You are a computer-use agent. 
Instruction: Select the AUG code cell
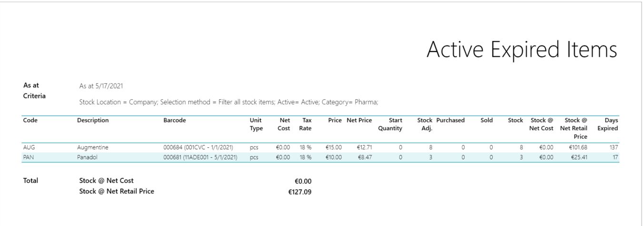point(29,147)
